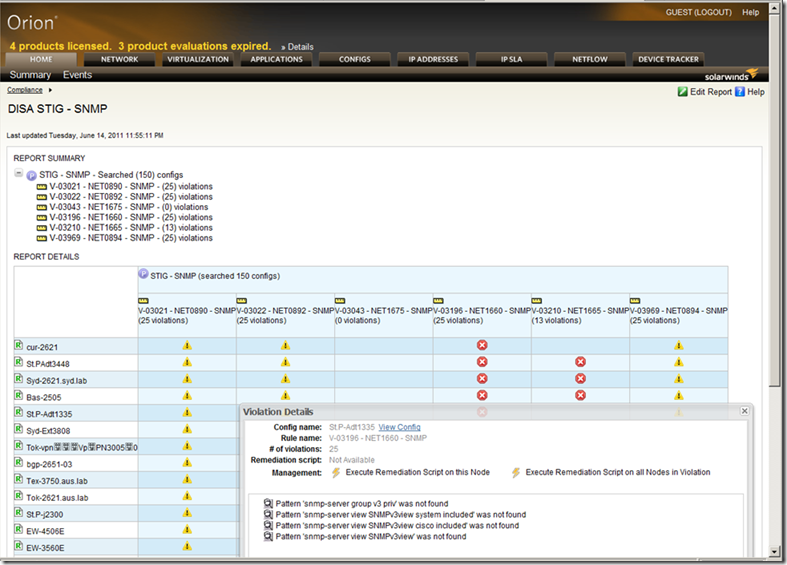
Task: Click magnifier icon beside 'SNMPv3view cisco included' pattern
Action: click(x=269, y=525)
